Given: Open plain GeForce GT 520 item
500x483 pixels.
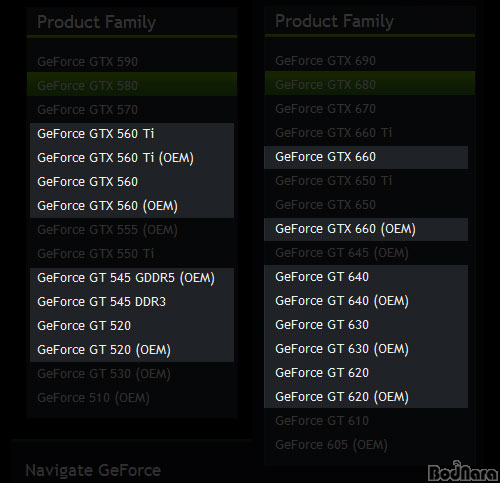Looking at the screenshot, I should pyautogui.click(x=84, y=326).
